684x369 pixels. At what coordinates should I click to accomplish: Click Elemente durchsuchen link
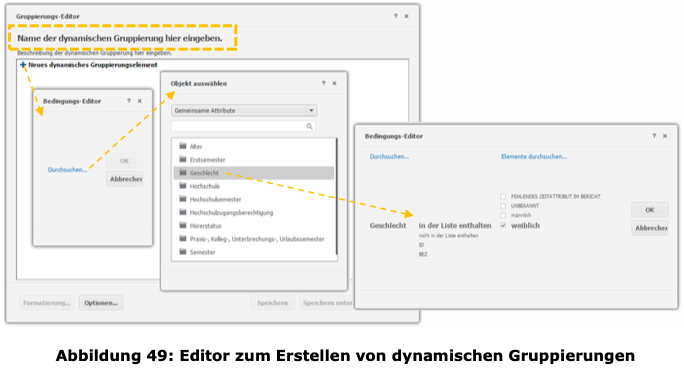click(x=534, y=157)
